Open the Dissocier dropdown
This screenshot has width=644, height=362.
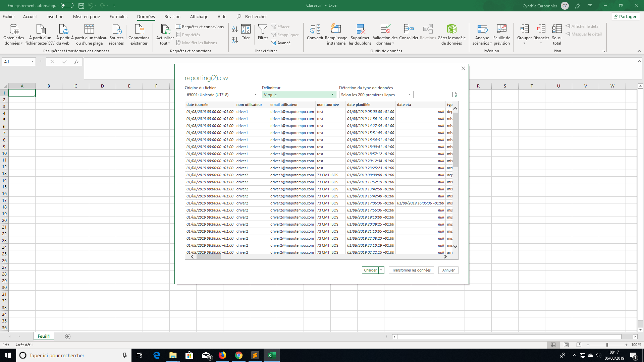[541, 43]
